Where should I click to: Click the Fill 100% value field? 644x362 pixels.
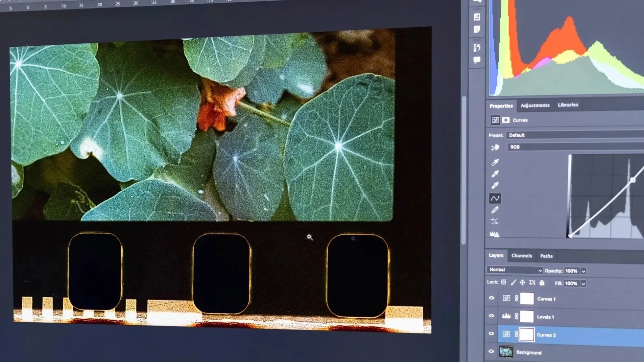click(572, 283)
